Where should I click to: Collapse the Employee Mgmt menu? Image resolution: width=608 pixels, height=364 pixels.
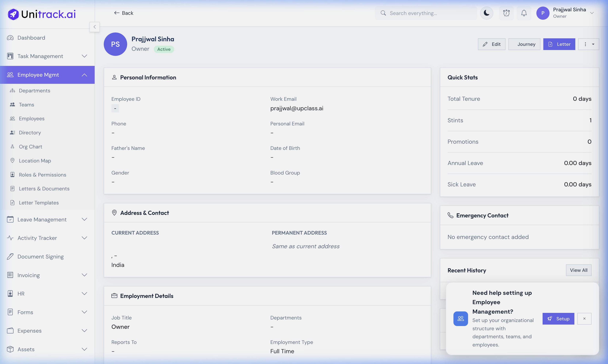[84, 75]
